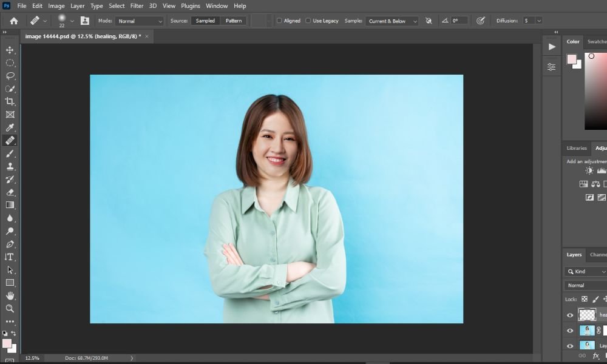Viewport: 607px width, 364px height.
Task: Toggle lock transparent pixels
Action: coord(585,299)
